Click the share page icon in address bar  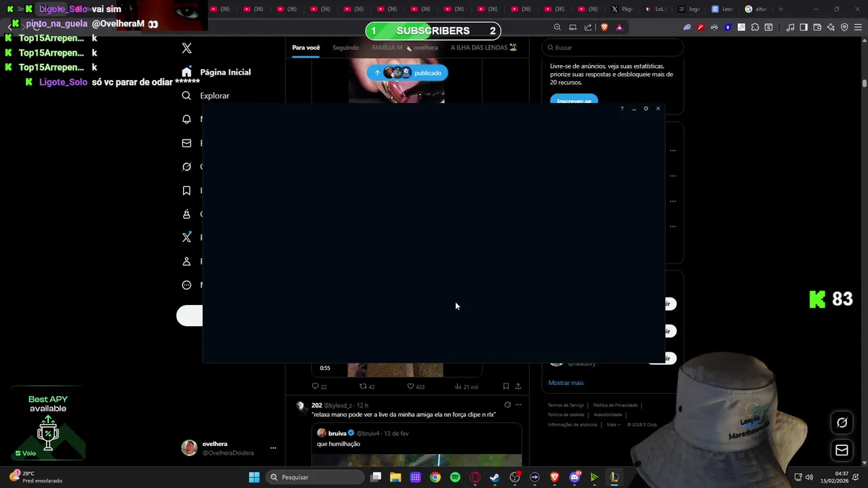point(588,27)
